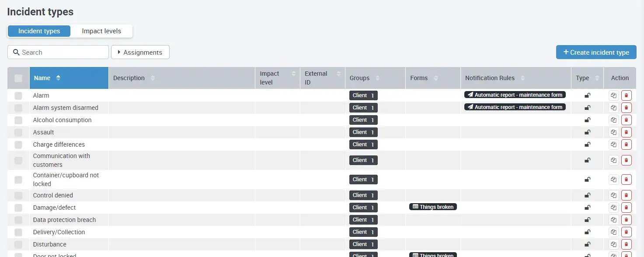Duplicate the Assault incident type
Viewport: 644px width, 257px height.
[x=613, y=132]
